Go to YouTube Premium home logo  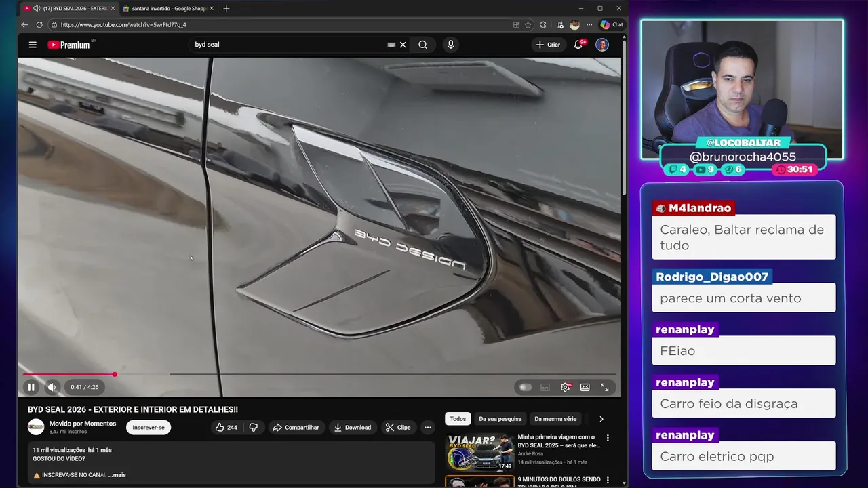[68, 45]
